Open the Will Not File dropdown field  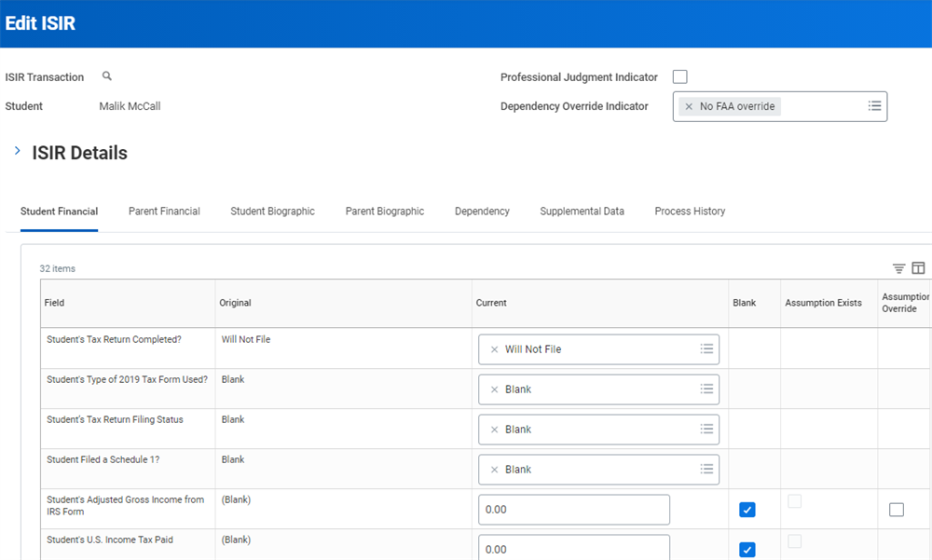pyautogui.click(x=598, y=349)
